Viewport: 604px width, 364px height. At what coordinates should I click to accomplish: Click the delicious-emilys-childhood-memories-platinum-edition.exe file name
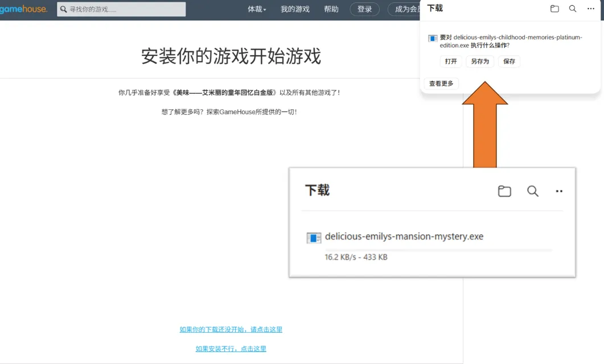point(511,41)
